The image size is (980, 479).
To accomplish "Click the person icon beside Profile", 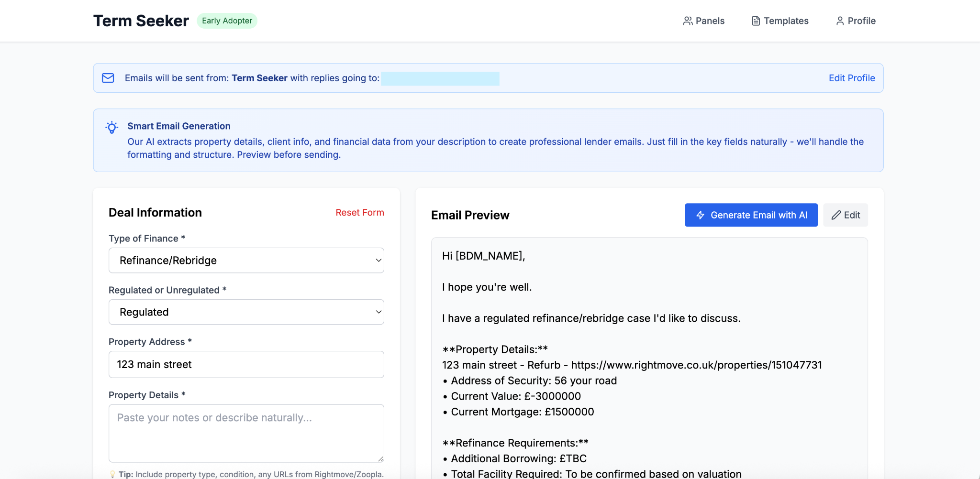I will click(x=840, y=21).
